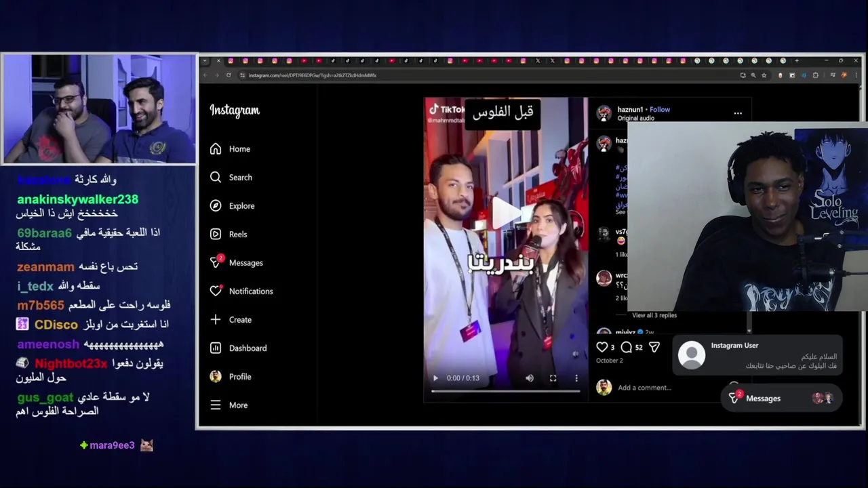Open the browser extensions puzzle icon
Viewport: 868px width, 488px height.
816,75
